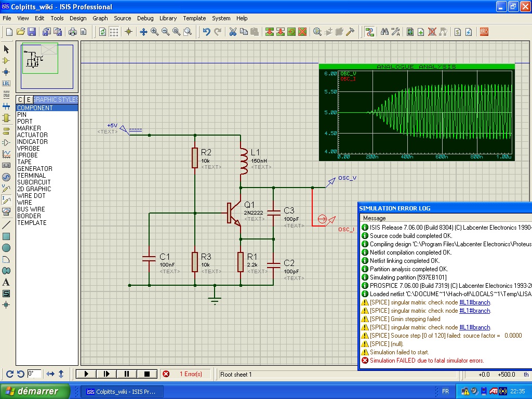Screen dimensions: 532x399
Task: Open the Graph menu
Action: point(100,18)
